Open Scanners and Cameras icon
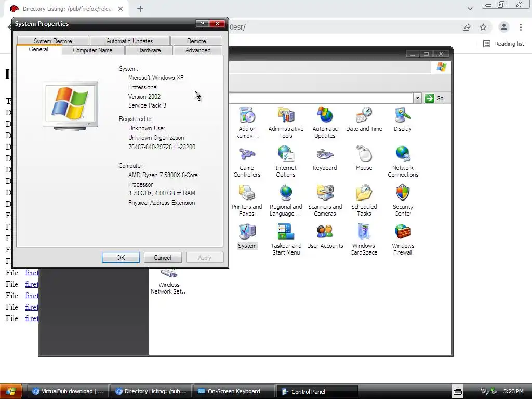The image size is (532, 399). [x=325, y=201]
